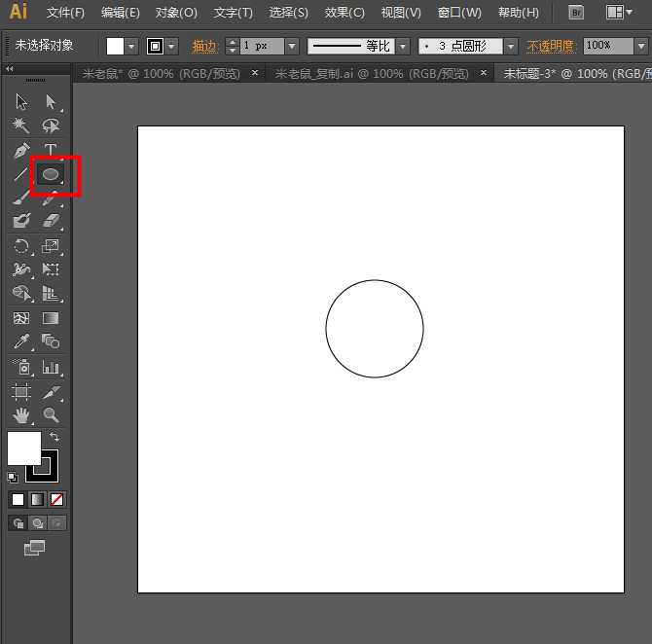
Task: Select the Eyedropper tool
Action: click(x=21, y=341)
